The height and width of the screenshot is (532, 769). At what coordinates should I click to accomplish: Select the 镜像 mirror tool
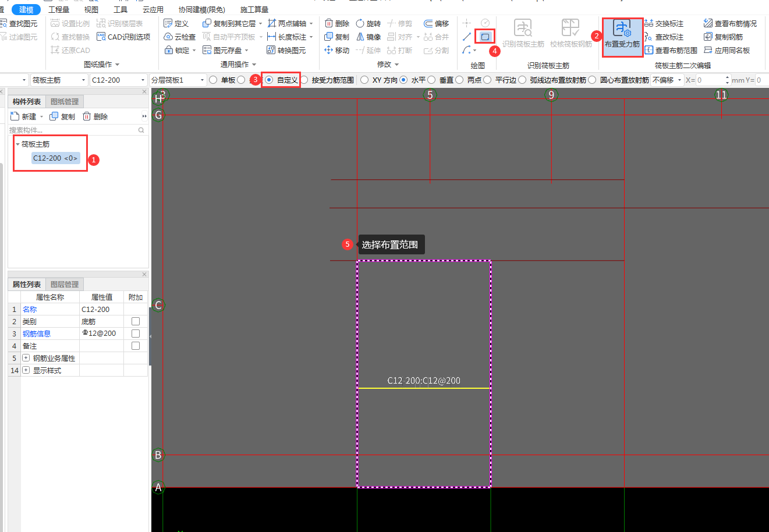click(368, 37)
